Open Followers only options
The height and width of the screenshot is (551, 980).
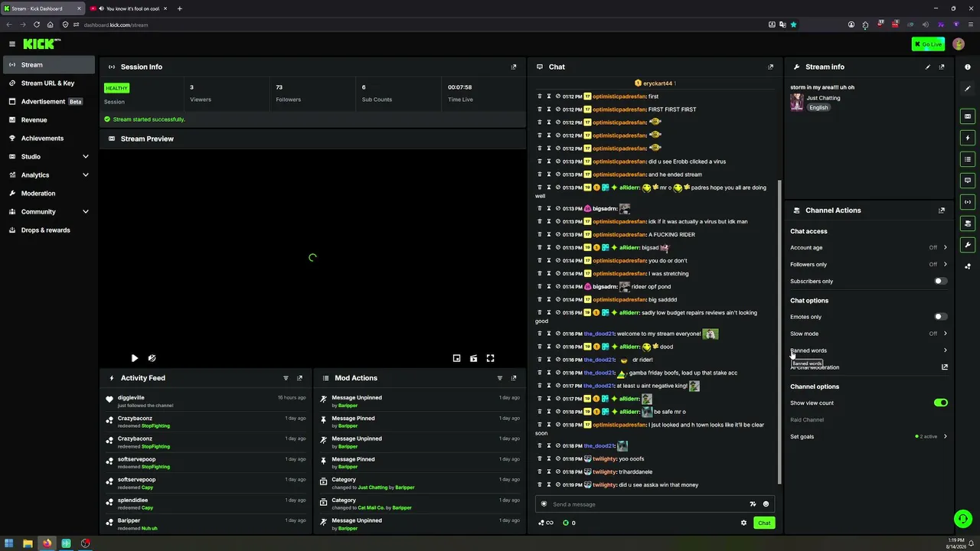(x=869, y=265)
